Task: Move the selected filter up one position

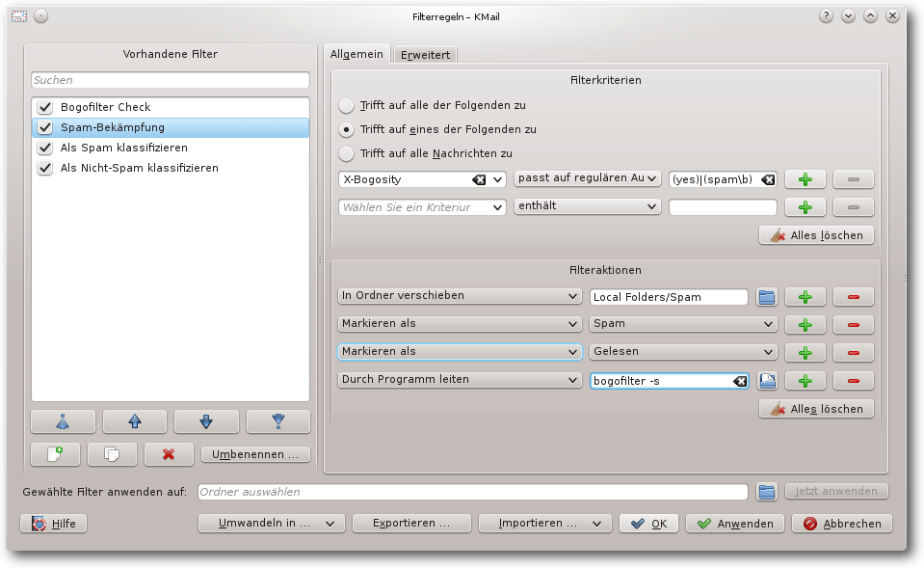Action: (x=135, y=421)
